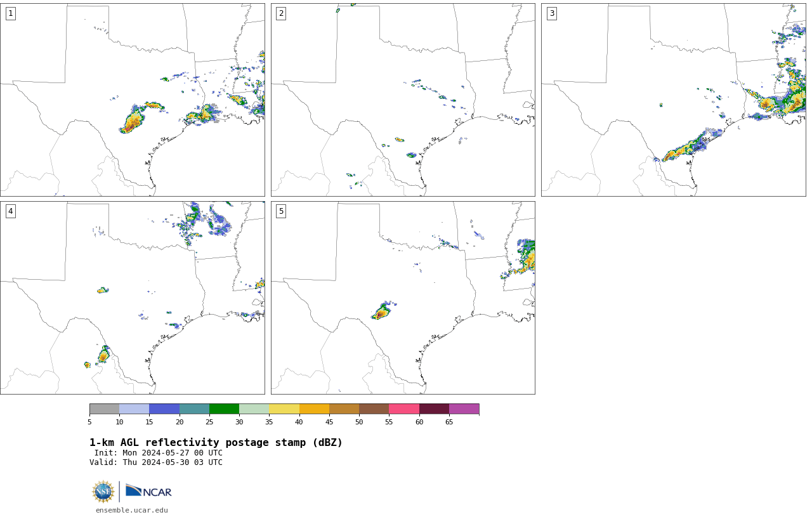The height and width of the screenshot is (517, 812).
Task: Click the light lavender 10-15 dBZ swatch
Action: (x=134, y=409)
